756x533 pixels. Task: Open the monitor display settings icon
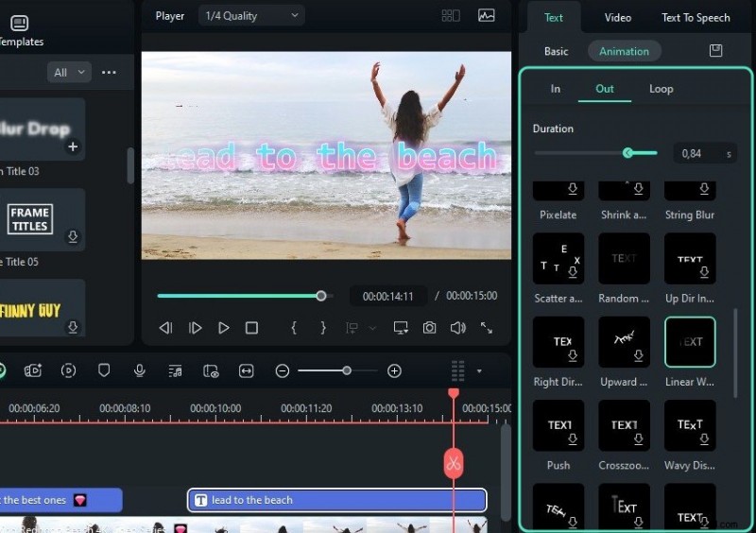coord(400,328)
